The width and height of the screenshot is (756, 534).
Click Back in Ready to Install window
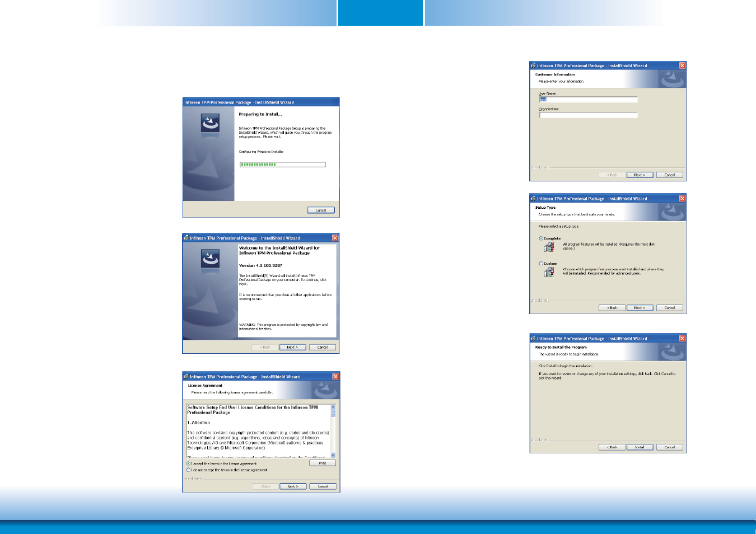(613, 447)
